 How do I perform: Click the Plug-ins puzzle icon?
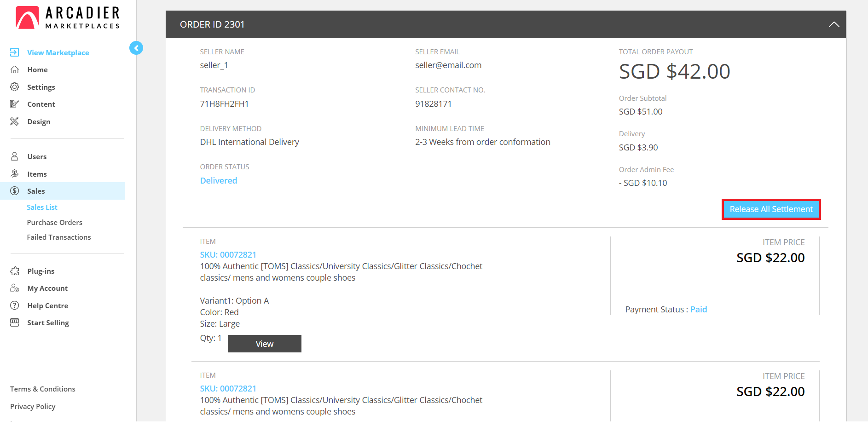pyautogui.click(x=15, y=271)
